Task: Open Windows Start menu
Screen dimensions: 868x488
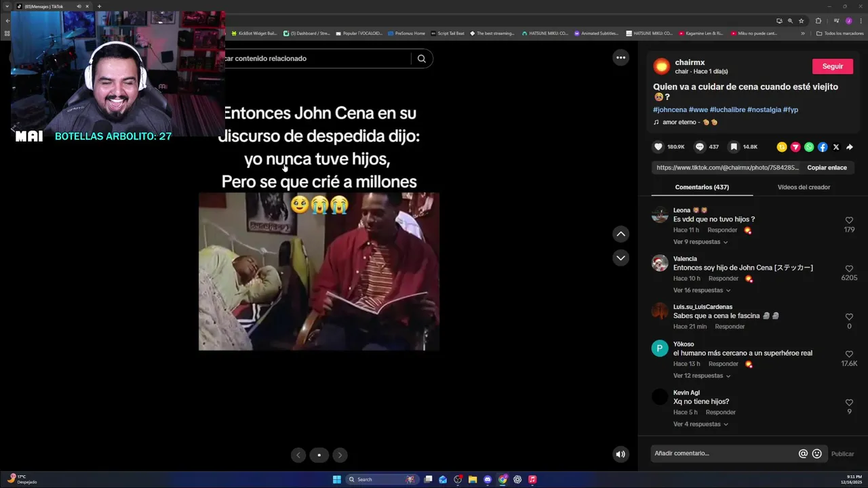Action: pyautogui.click(x=337, y=479)
